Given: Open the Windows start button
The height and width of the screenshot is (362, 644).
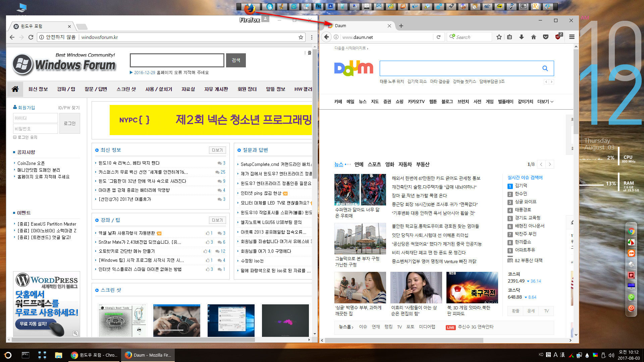Looking at the screenshot, I should pyautogui.click(x=8, y=355).
